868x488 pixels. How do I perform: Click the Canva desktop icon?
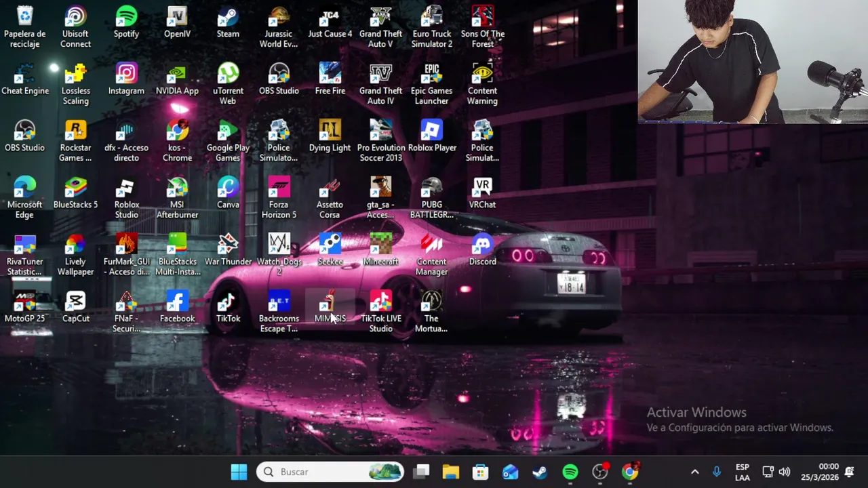click(228, 193)
